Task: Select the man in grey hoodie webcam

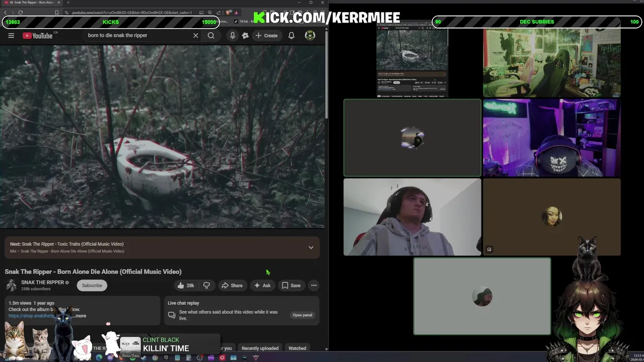Action: pos(412,217)
